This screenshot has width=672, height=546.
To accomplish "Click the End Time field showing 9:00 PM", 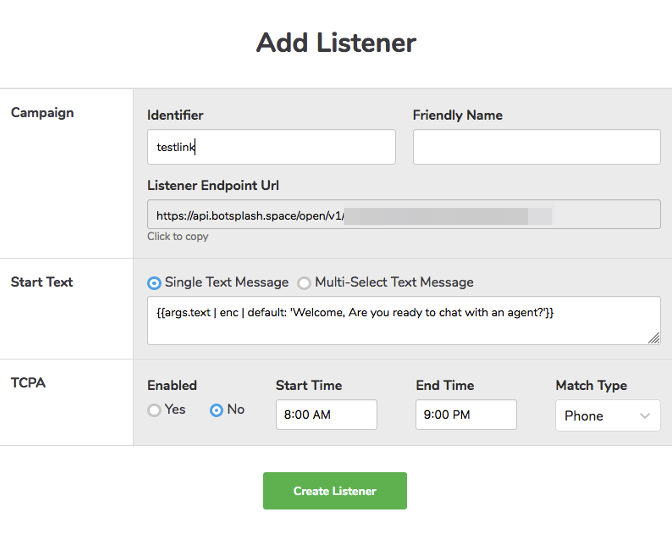I will click(465, 415).
